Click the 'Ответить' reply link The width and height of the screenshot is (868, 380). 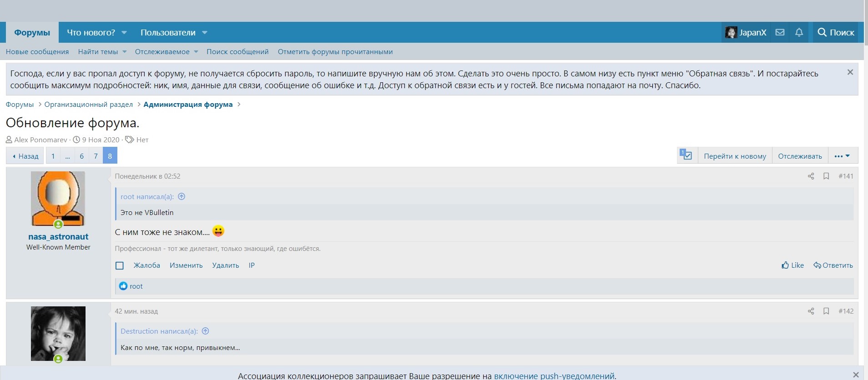coord(833,265)
